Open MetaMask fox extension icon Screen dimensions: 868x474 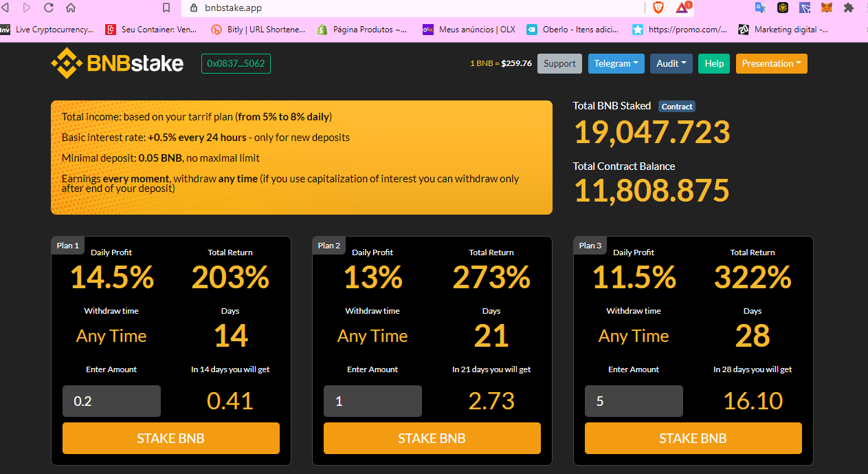(x=827, y=8)
